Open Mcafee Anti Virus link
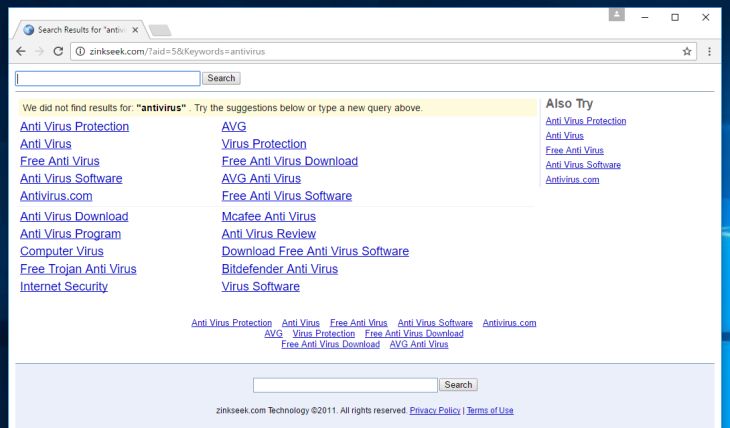The width and height of the screenshot is (730, 428). click(269, 217)
